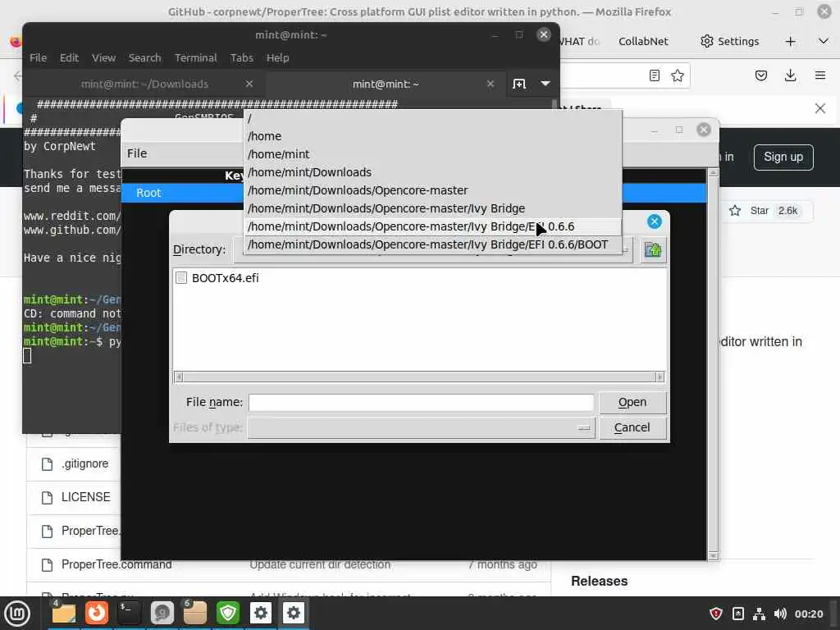The image size is (840, 630).
Task: Open Firefox application hamburger menu
Action: pyautogui.click(x=819, y=75)
